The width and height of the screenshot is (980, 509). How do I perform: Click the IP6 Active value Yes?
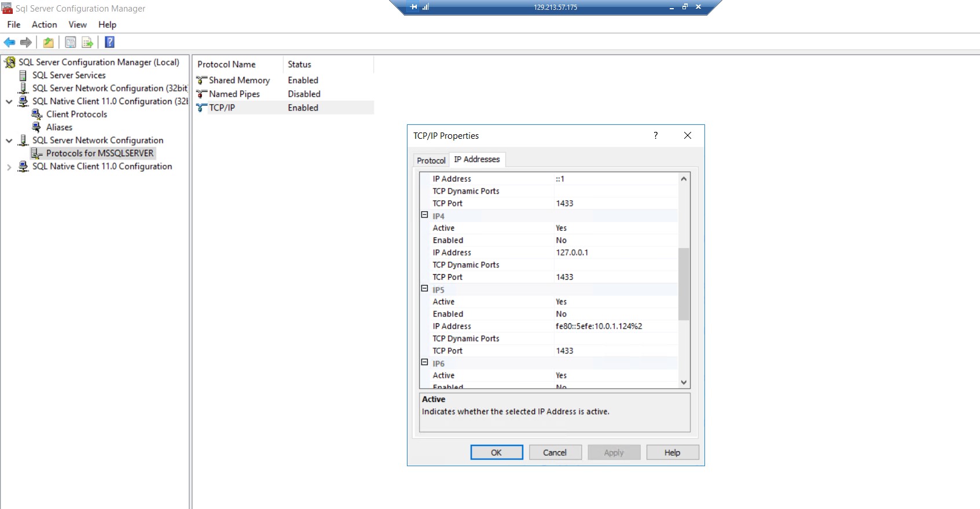coord(616,375)
